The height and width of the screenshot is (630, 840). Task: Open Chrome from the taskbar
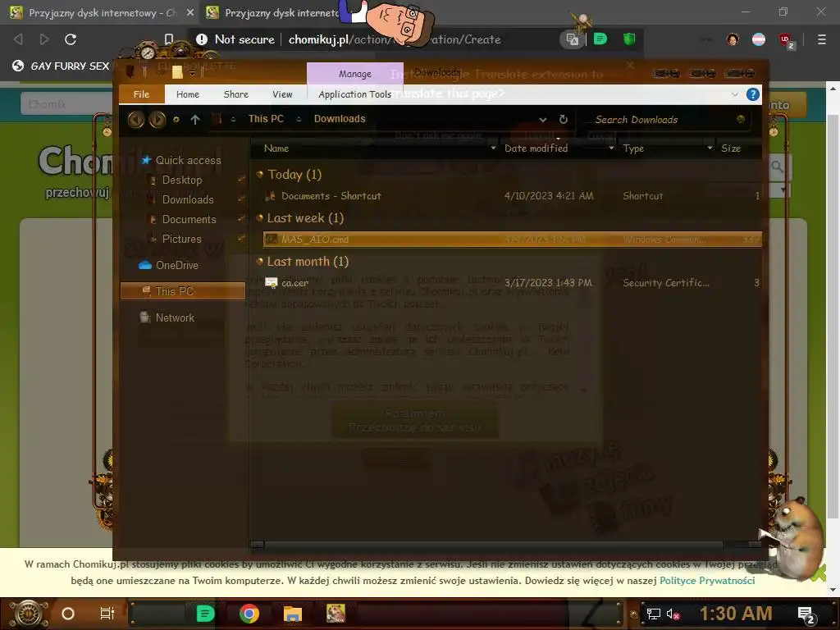pyautogui.click(x=249, y=614)
